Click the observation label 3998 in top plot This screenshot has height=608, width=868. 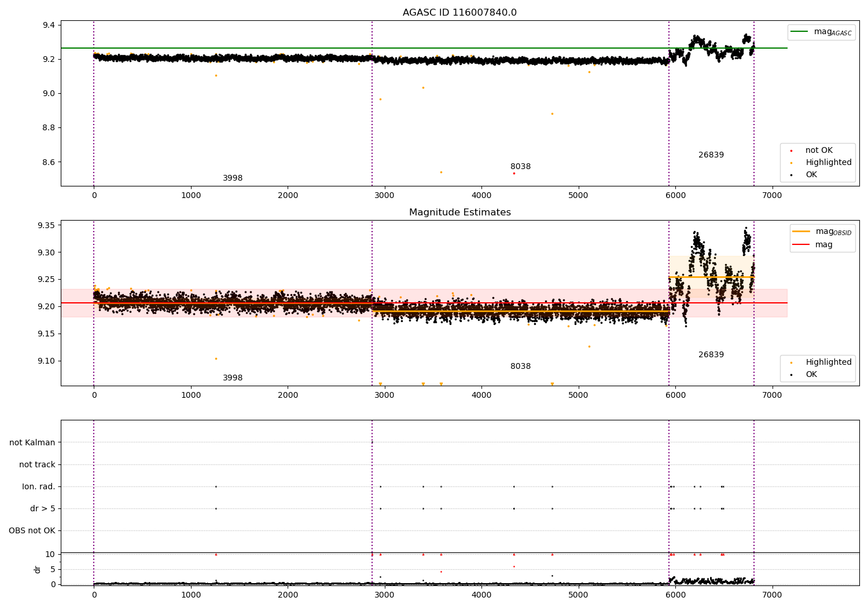pos(233,178)
